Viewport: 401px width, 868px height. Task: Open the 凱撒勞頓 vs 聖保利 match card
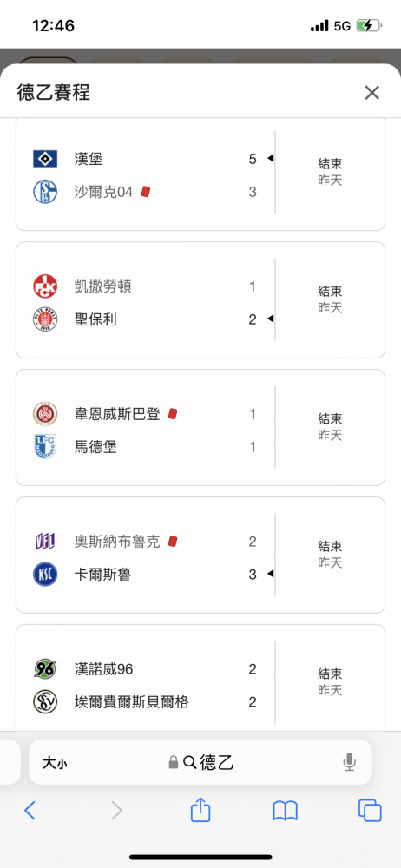[200, 300]
